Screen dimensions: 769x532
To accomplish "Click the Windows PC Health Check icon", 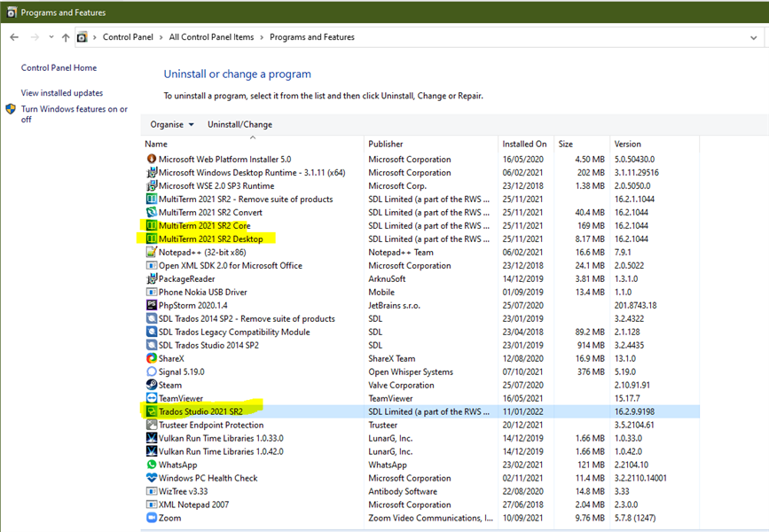I will pyautogui.click(x=152, y=478).
